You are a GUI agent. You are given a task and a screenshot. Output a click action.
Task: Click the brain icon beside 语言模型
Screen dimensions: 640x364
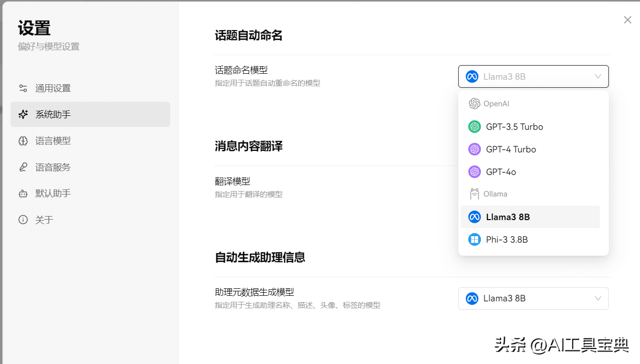(x=23, y=141)
